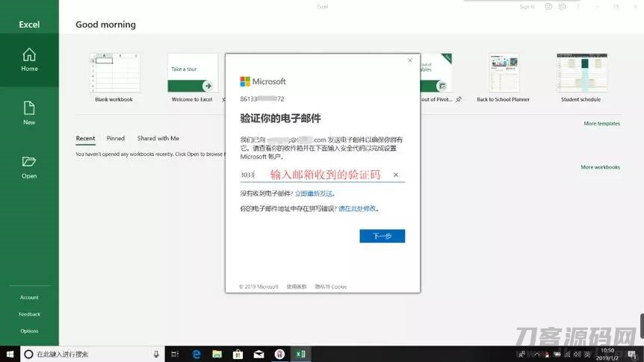Click the taskbar search box
The width and height of the screenshot is (644, 362).
click(x=93, y=354)
